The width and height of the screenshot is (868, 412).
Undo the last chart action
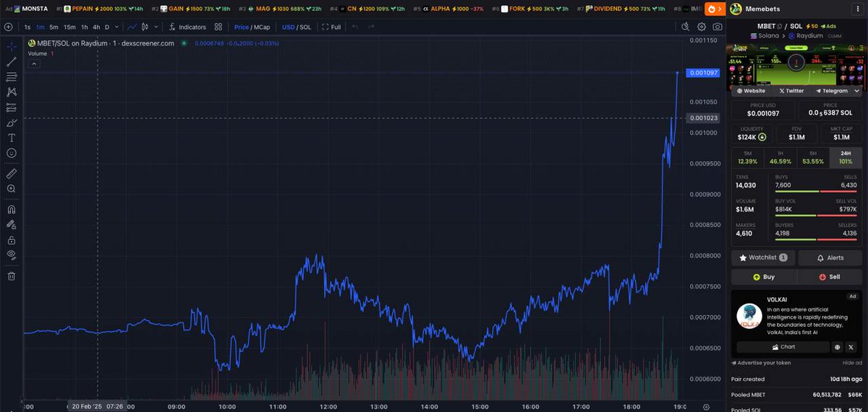tap(355, 27)
